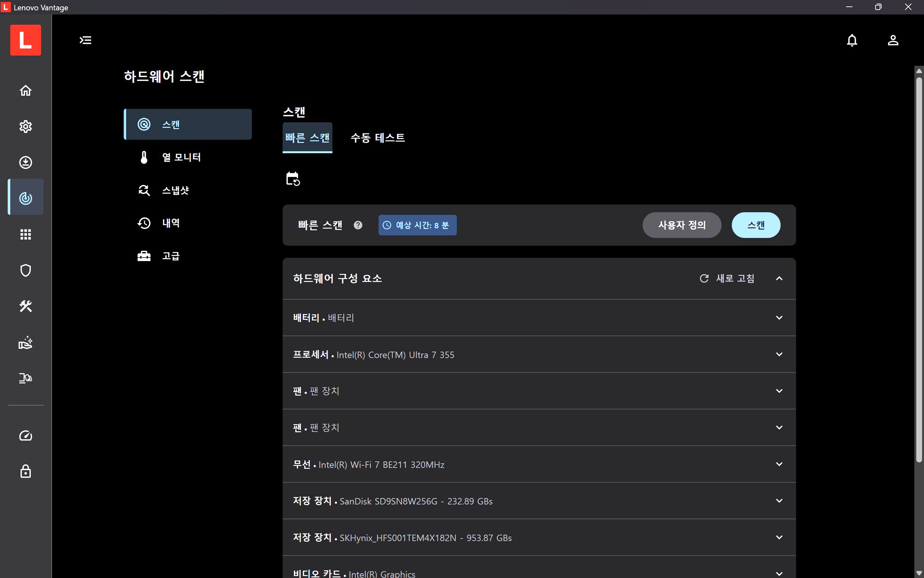Viewport: 924px width, 578px height.
Task: Open the hand with sparkles icon
Action: (x=26, y=342)
